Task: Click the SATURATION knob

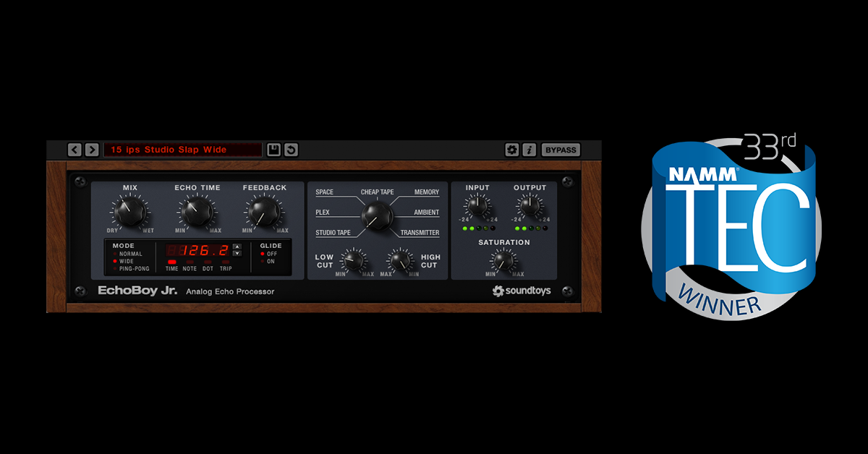Action: (503, 260)
